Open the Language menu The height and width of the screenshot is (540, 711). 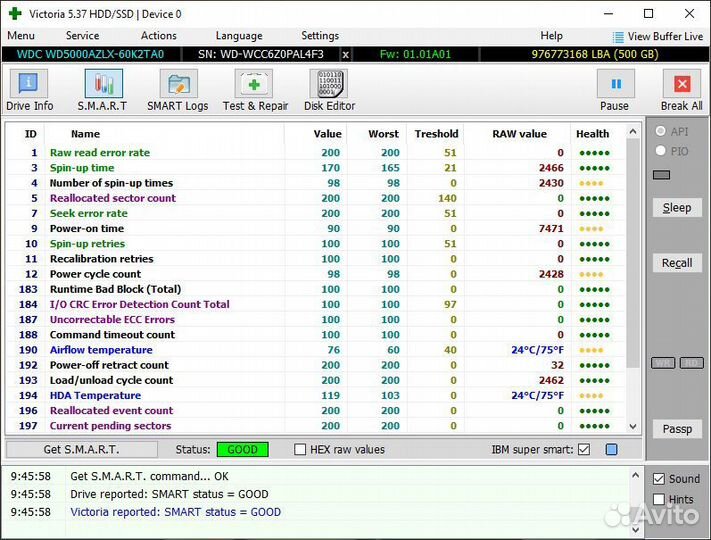239,36
